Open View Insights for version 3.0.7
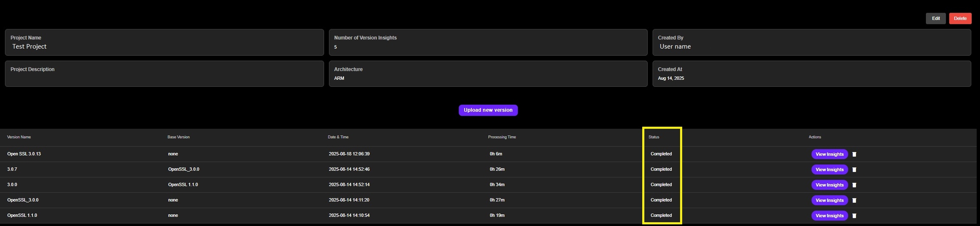 pyautogui.click(x=829, y=169)
